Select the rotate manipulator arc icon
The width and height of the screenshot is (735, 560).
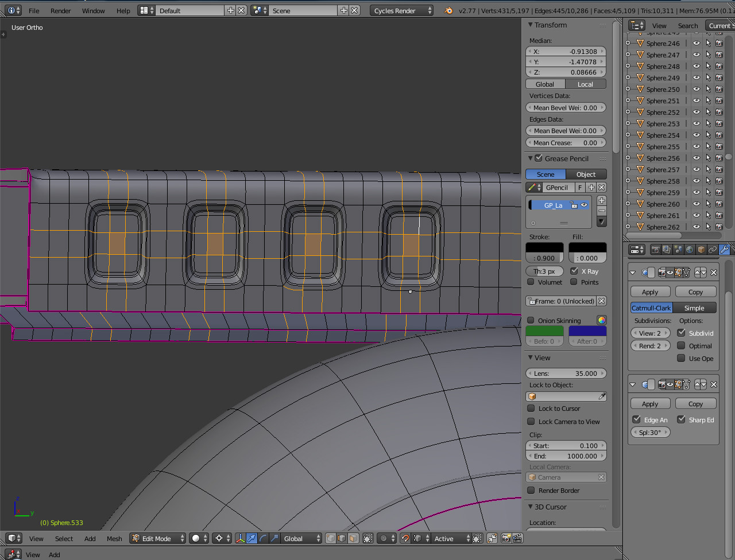[264, 538]
